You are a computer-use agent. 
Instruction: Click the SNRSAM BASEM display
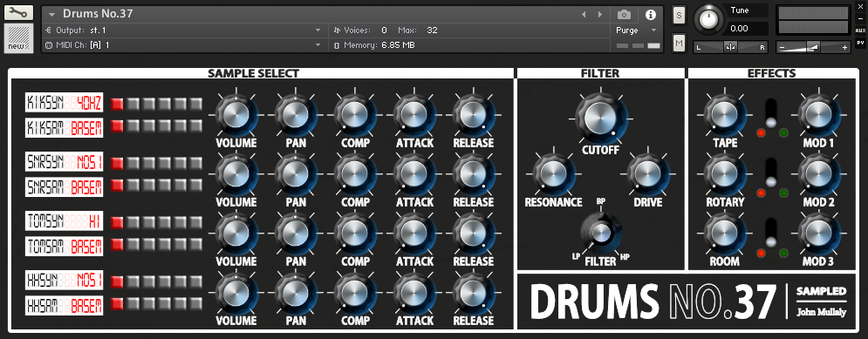[x=65, y=186]
